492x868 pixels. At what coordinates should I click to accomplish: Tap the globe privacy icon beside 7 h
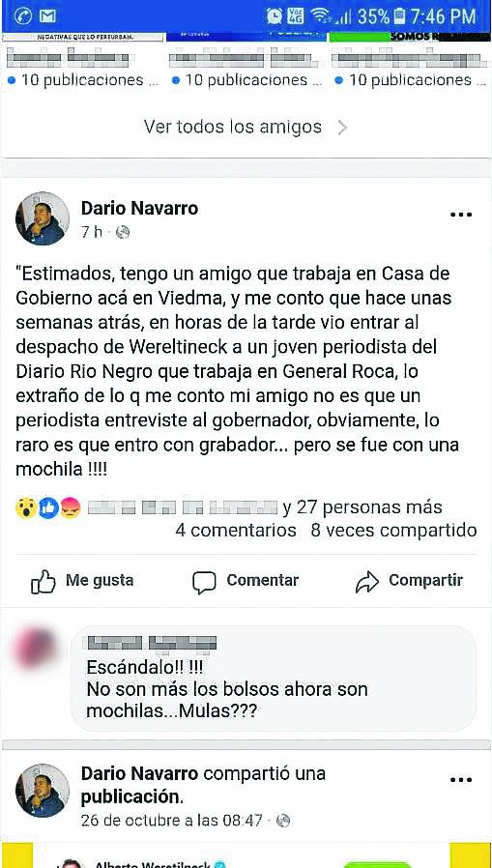(x=123, y=233)
